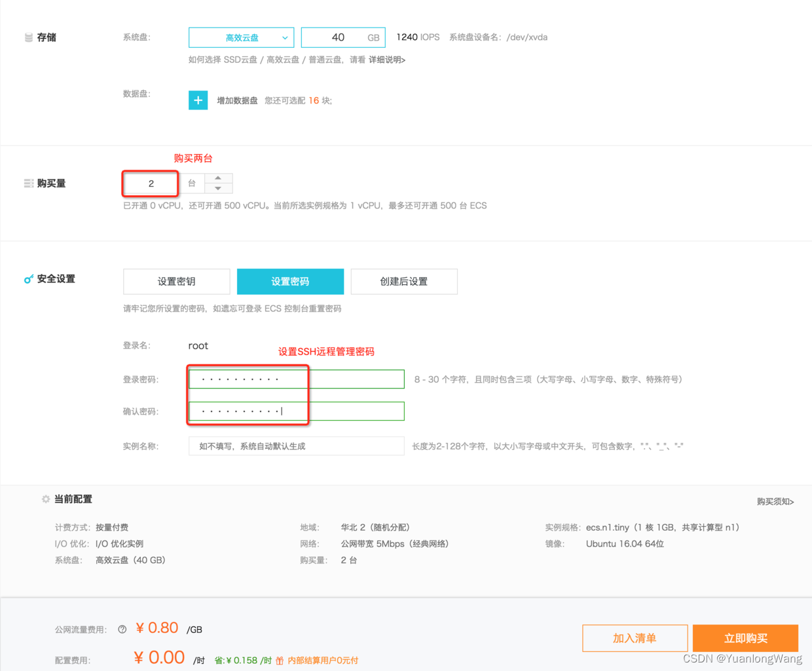Click the 立即购买 button

click(x=746, y=638)
